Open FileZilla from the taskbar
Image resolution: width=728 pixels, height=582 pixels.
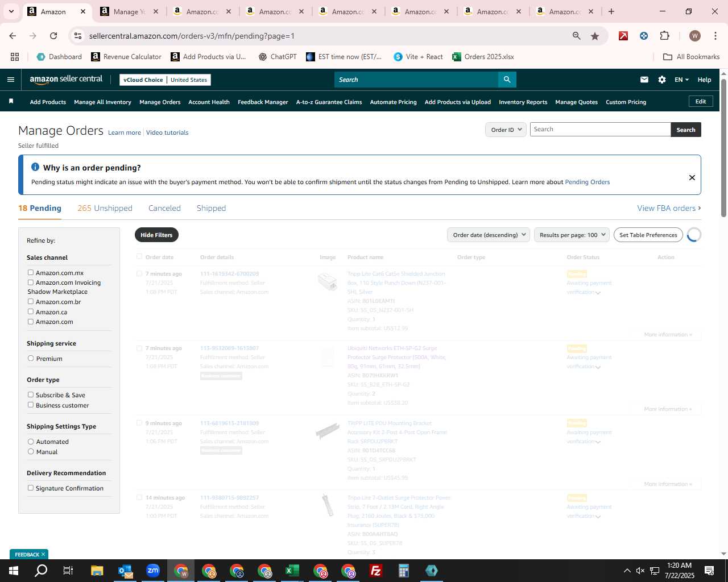376,571
